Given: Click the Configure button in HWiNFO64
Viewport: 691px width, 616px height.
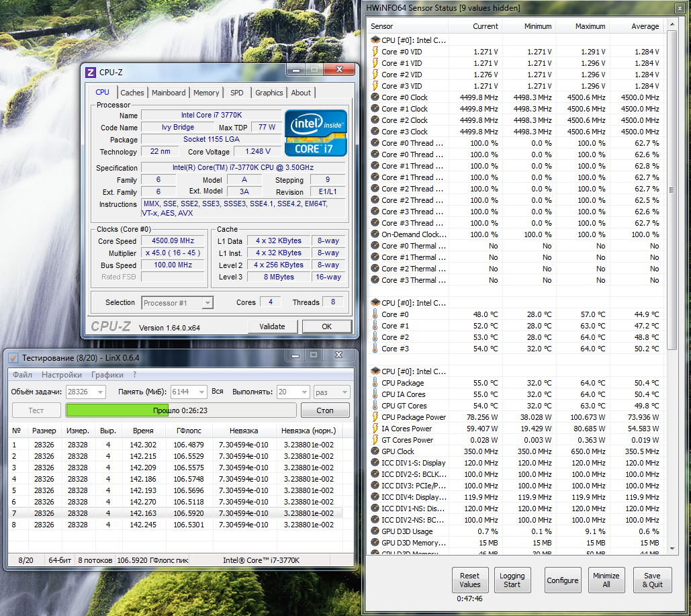Looking at the screenshot, I should [x=562, y=580].
